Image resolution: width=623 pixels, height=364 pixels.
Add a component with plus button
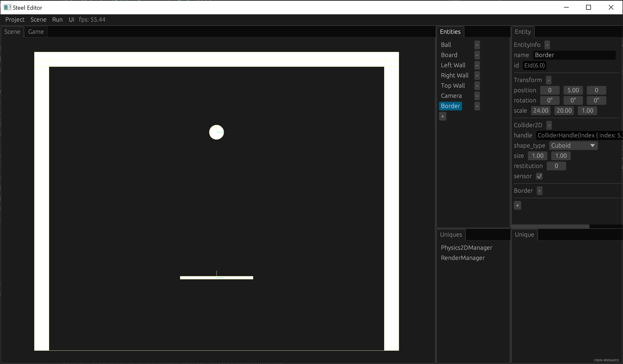point(517,205)
